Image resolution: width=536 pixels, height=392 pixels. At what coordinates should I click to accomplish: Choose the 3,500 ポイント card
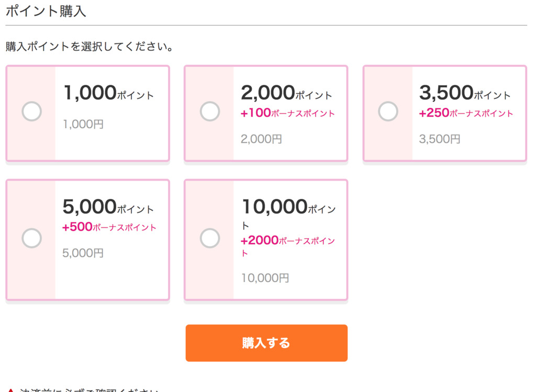point(444,111)
